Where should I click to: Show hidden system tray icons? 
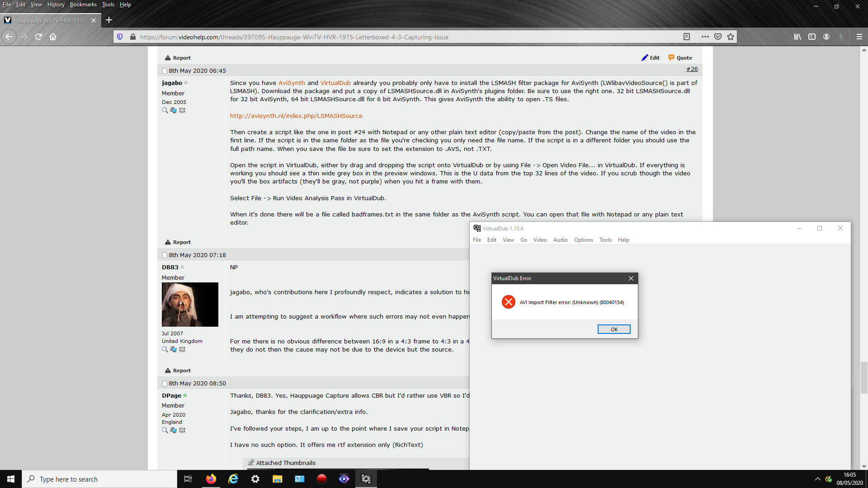click(x=817, y=479)
